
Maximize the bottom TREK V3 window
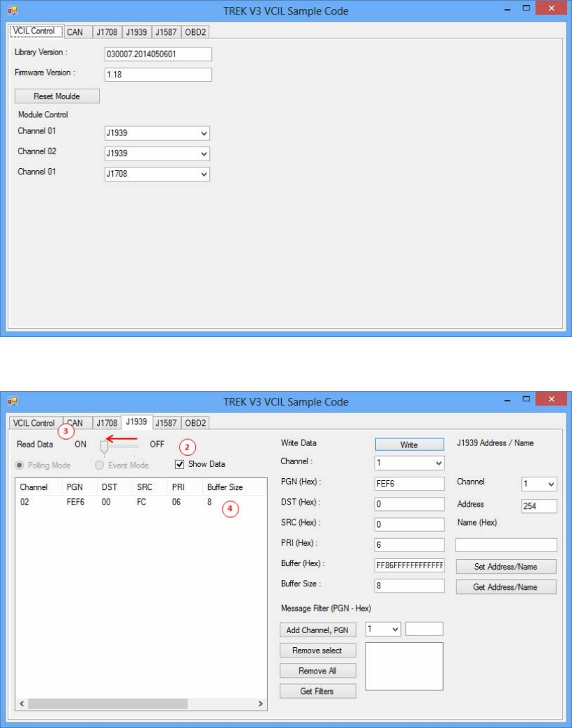[526, 399]
